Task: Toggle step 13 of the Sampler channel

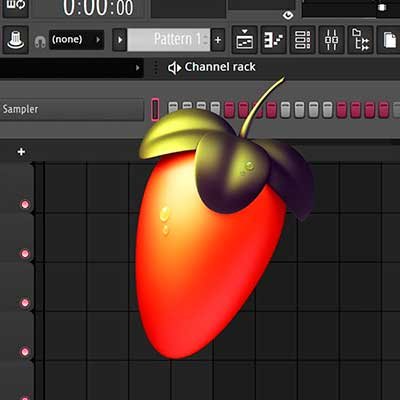Action: click(x=341, y=110)
